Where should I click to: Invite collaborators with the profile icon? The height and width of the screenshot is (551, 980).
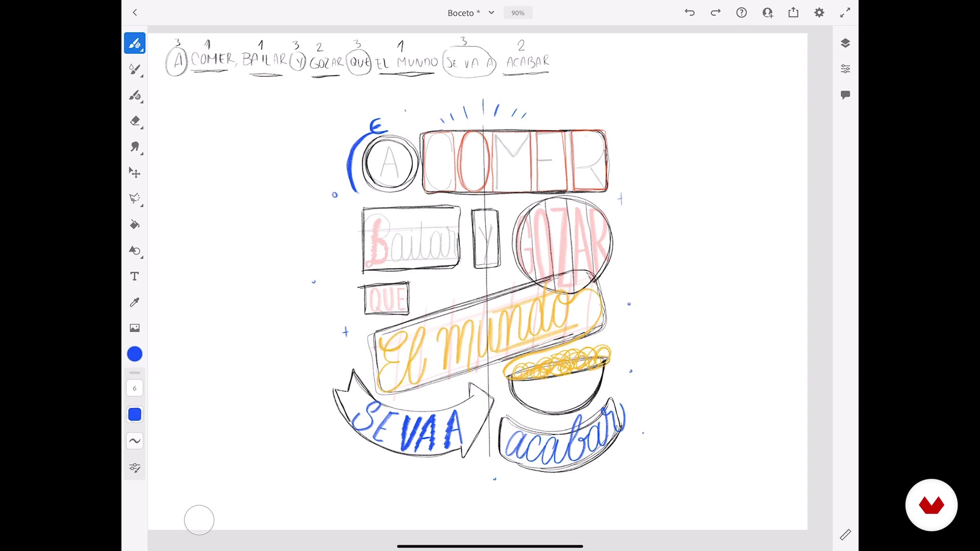pyautogui.click(x=768, y=13)
